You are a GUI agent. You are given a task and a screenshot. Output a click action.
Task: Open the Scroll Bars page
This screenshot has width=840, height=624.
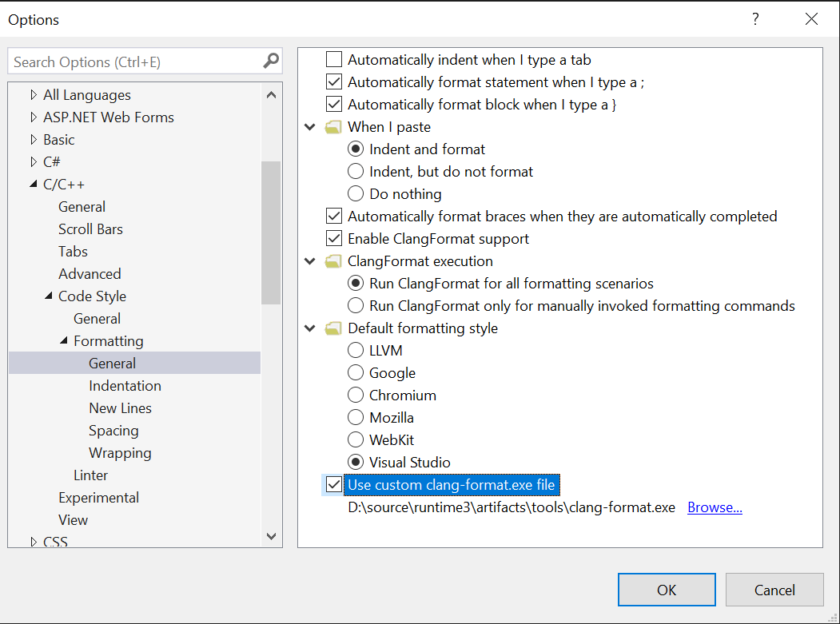point(90,229)
